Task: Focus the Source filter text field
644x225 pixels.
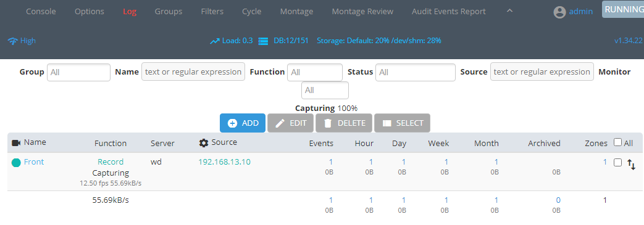Action: click(x=542, y=72)
